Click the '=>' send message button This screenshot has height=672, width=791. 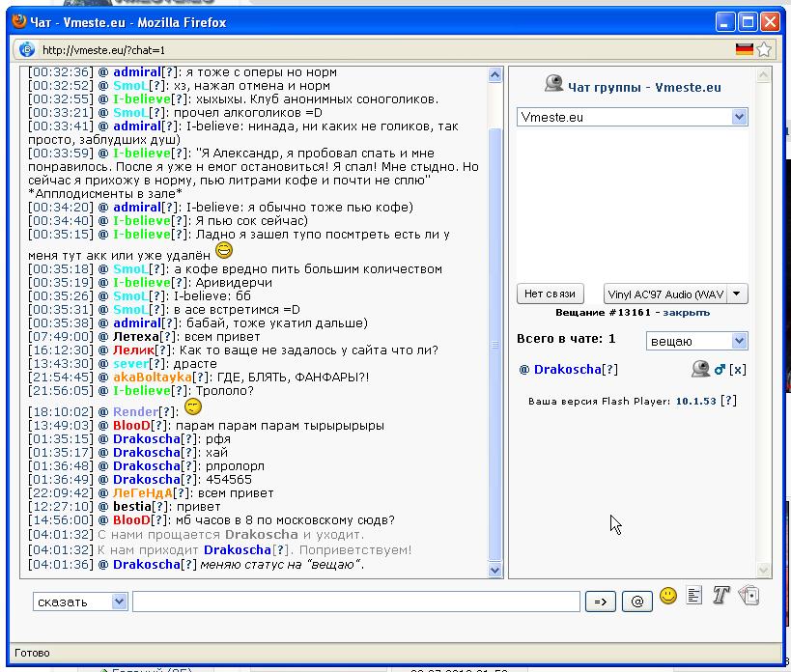tap(600, 602)
